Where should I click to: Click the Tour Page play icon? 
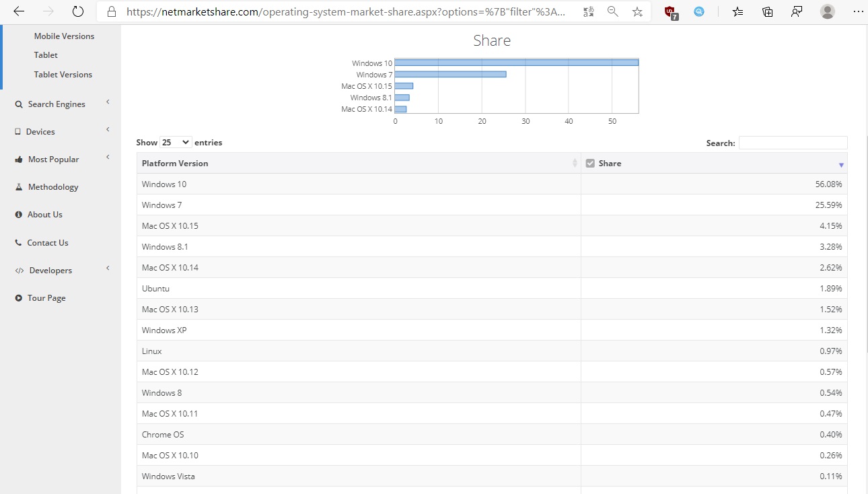click(x=19, y=298)
